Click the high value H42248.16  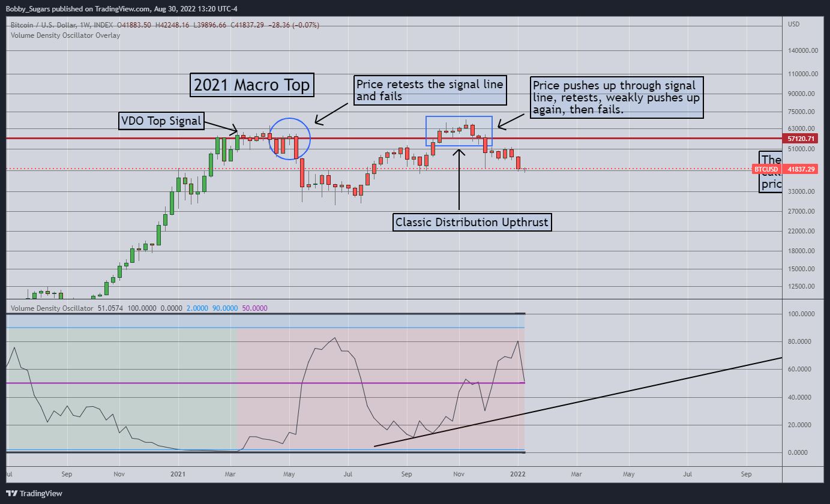coord(172,25)
